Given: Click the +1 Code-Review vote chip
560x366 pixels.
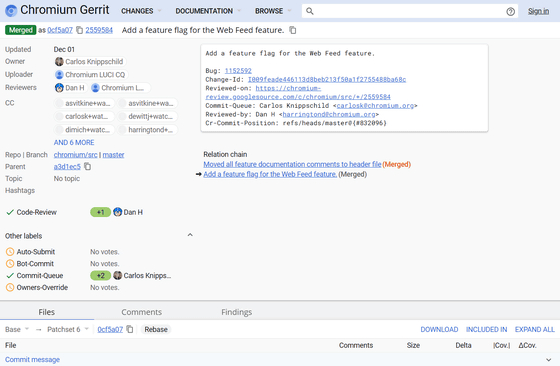Looking at the screenshot, I should point(100,212).
